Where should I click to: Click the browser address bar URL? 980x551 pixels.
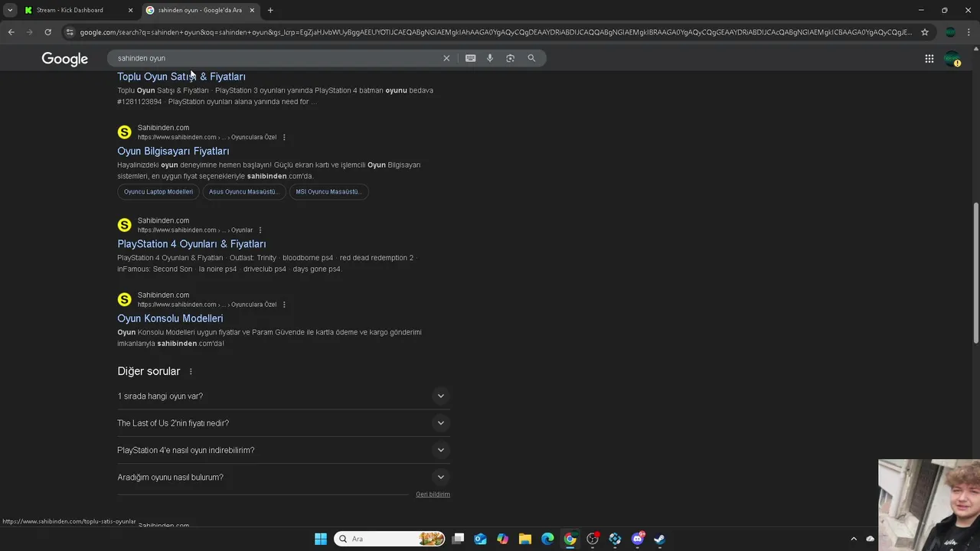point(496,32)
